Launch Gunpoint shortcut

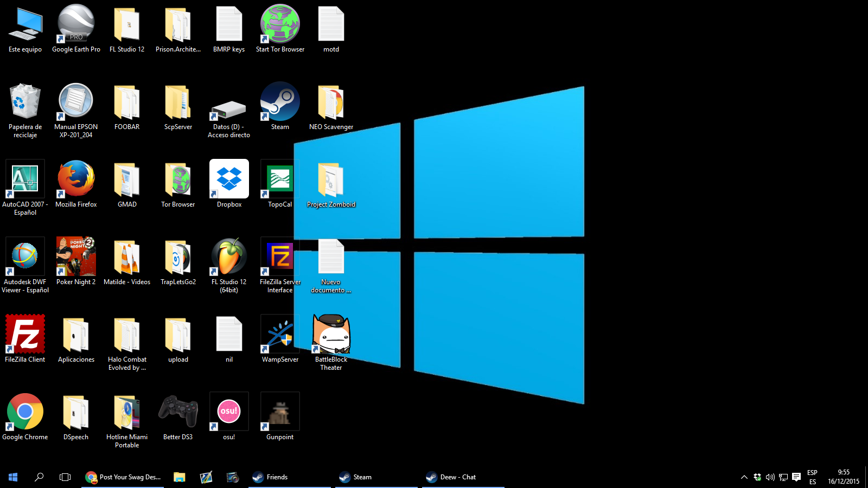(x=280, y=417)
